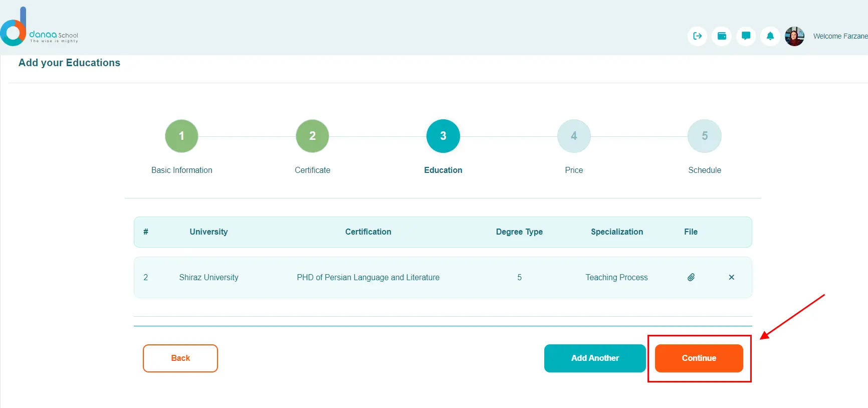
Task: Click the logout icon in header
Action: [697, 36]
